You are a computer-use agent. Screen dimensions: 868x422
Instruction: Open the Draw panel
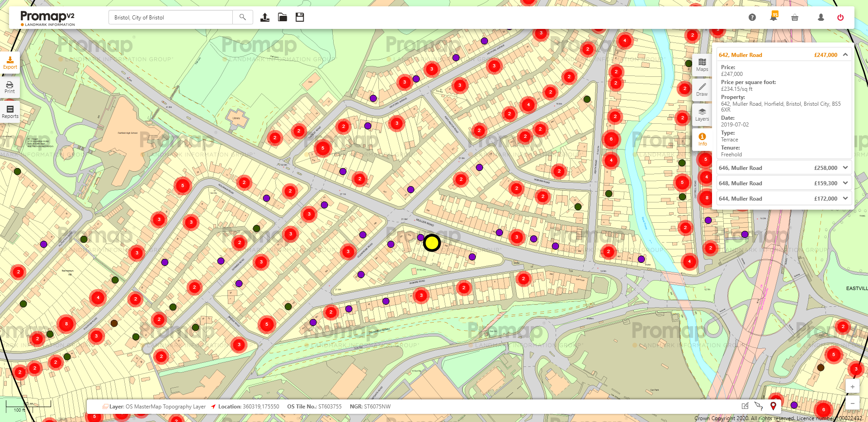point(702,89)
